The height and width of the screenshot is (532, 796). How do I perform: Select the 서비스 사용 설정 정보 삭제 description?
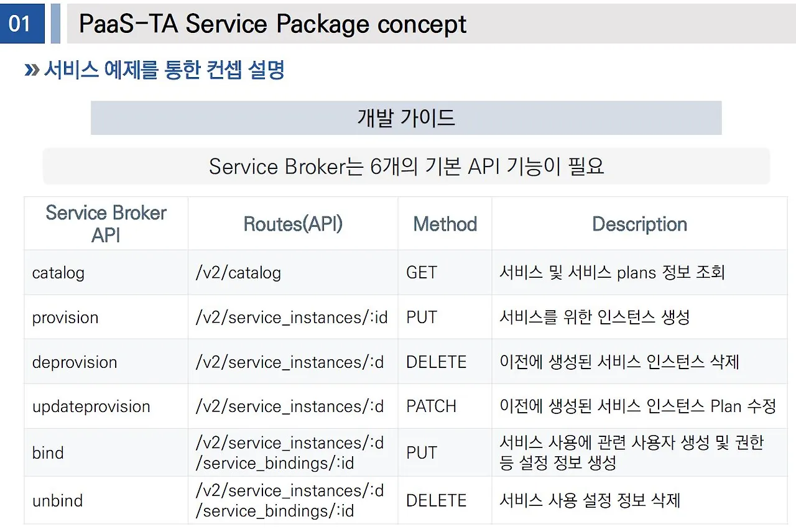coord(590,500)
